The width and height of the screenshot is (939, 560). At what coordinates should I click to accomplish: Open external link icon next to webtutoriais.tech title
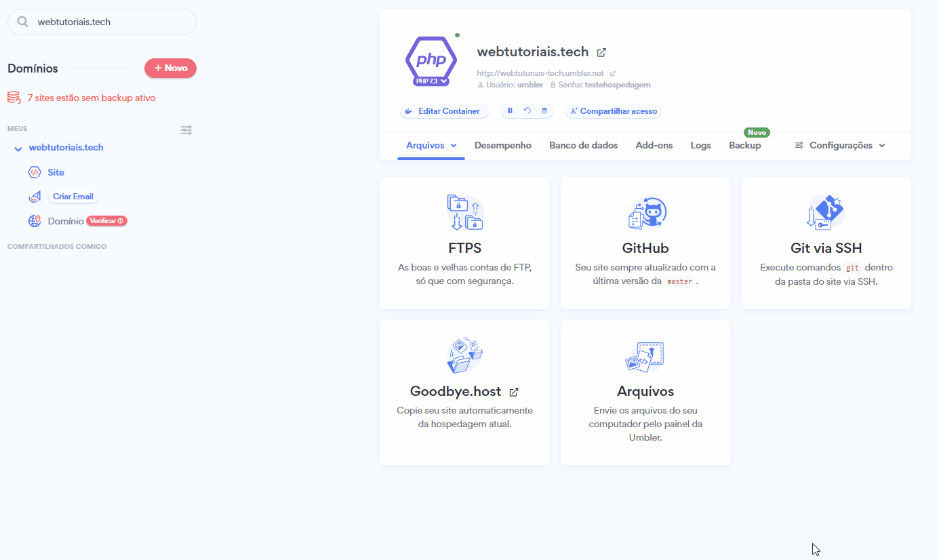(x=601, y=53)
